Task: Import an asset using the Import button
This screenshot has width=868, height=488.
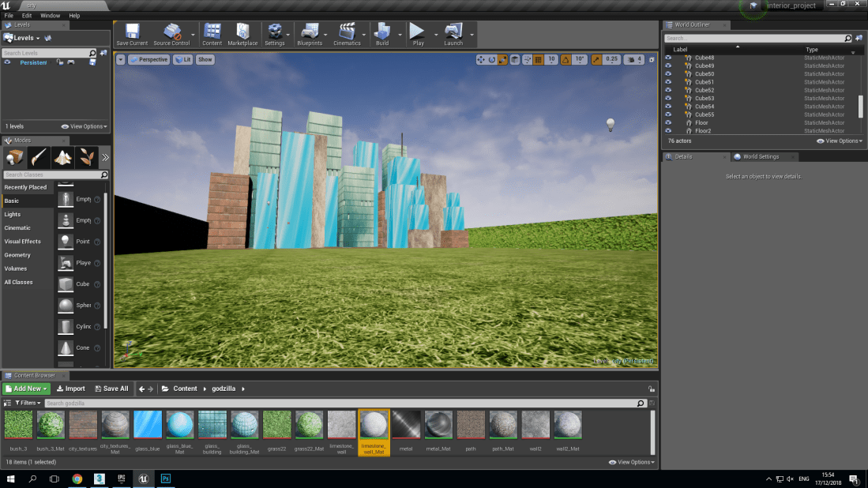Action: [72, 388]
